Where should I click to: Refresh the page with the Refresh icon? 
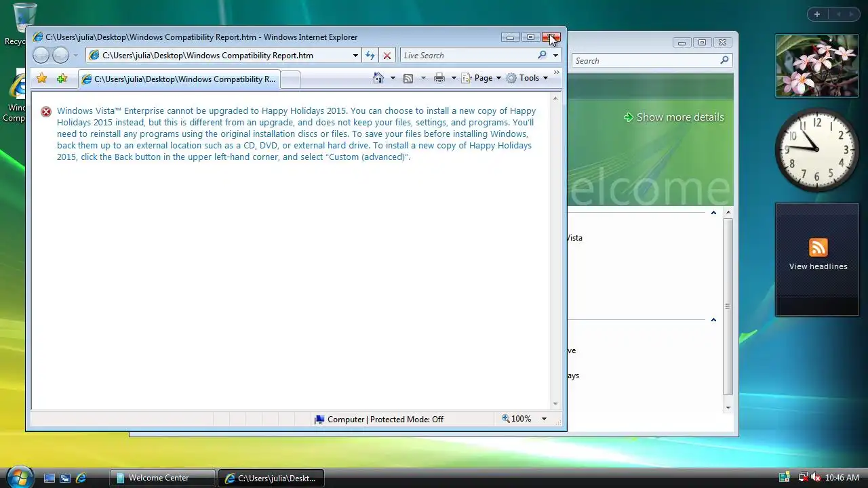tap(370, 56)
